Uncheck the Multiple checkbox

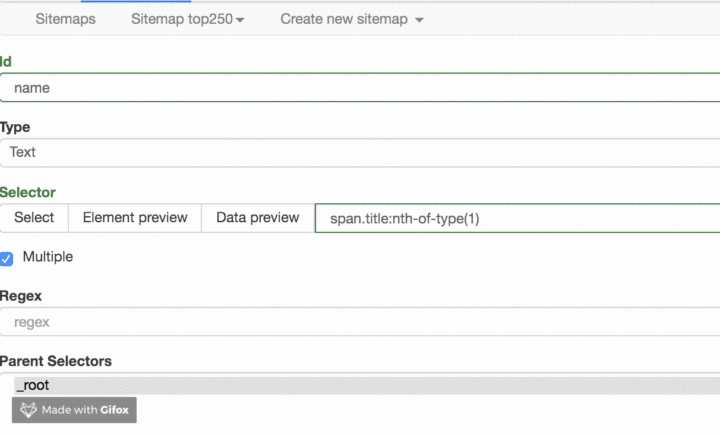7,258
